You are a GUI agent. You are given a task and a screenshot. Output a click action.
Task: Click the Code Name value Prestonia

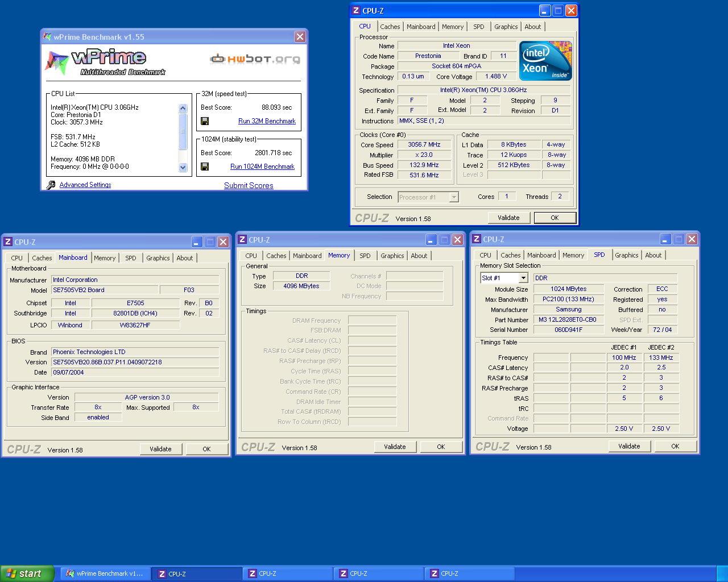tap(428, 56)
